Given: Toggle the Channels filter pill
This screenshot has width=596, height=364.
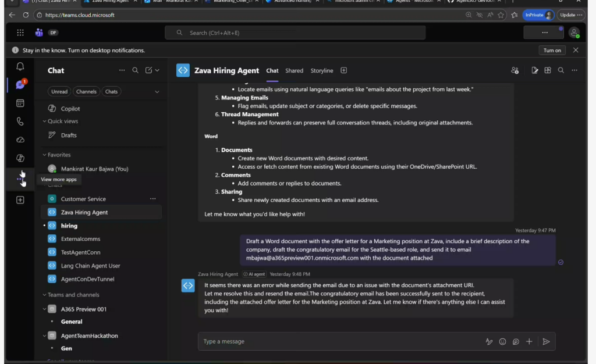Looking at the screenshot, I should pyautogui.click(x=86, y=91).
